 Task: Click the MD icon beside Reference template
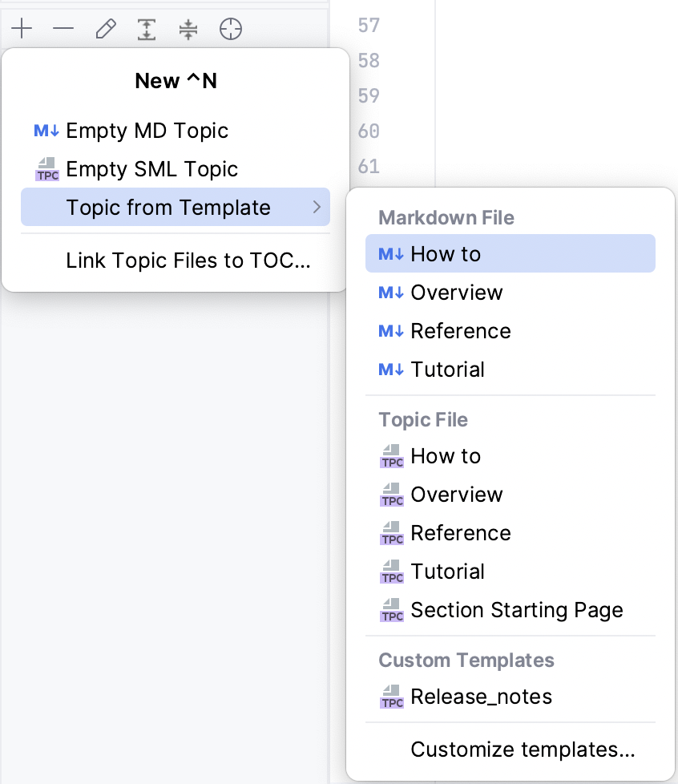tap(391, 331)
